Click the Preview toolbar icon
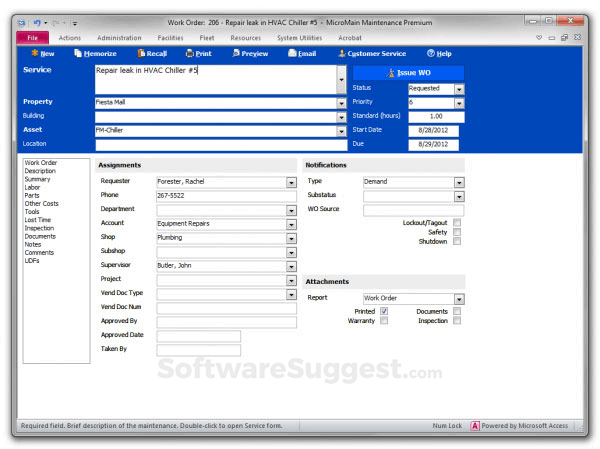Screen dimensions: 600x449 point(236,53)
